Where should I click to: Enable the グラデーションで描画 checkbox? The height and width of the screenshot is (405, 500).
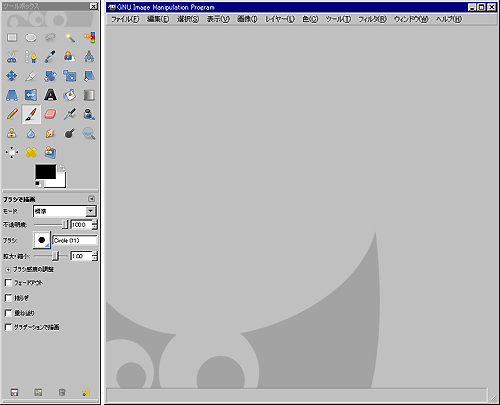(x=8, y=327)
